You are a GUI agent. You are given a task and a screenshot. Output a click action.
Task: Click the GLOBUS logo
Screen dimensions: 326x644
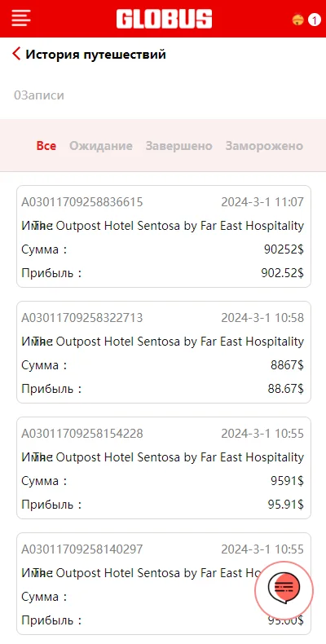(x=164, y=20)
